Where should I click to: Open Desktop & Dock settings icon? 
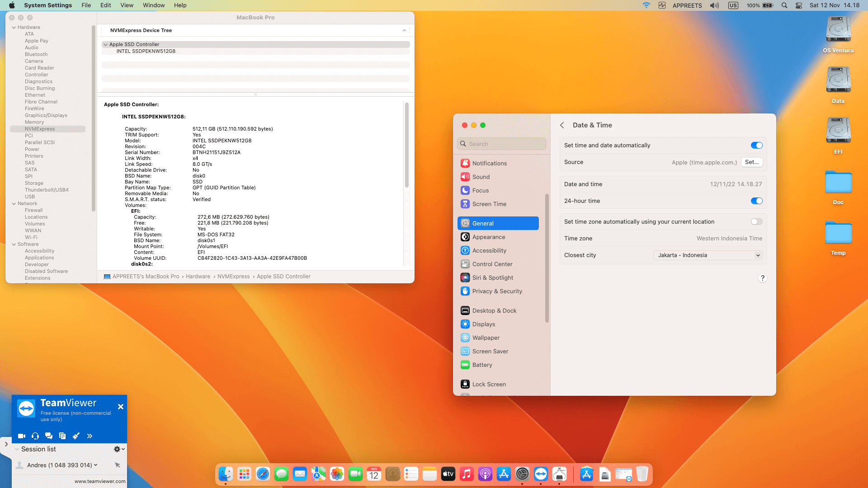465,310
